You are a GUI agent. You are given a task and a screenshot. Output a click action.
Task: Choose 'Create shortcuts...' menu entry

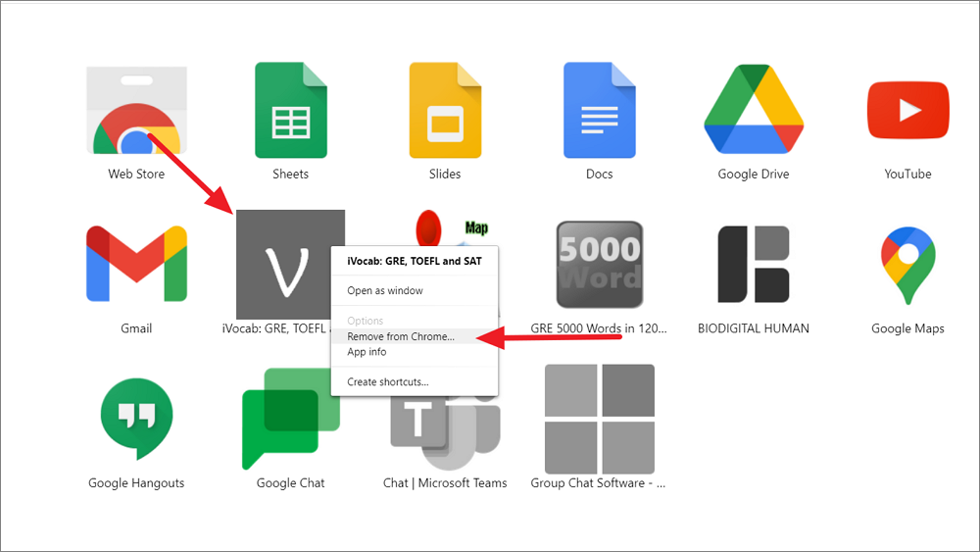click(x=415, y=382)
